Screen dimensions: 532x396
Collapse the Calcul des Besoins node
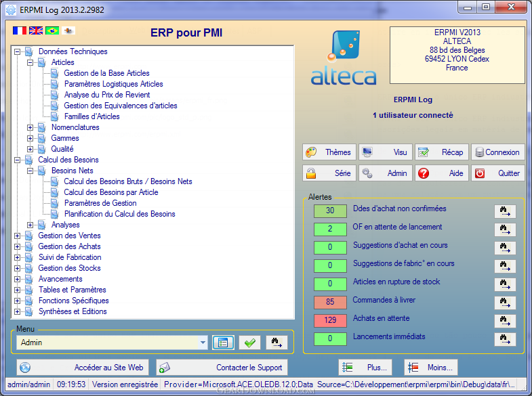pos(18,160)
